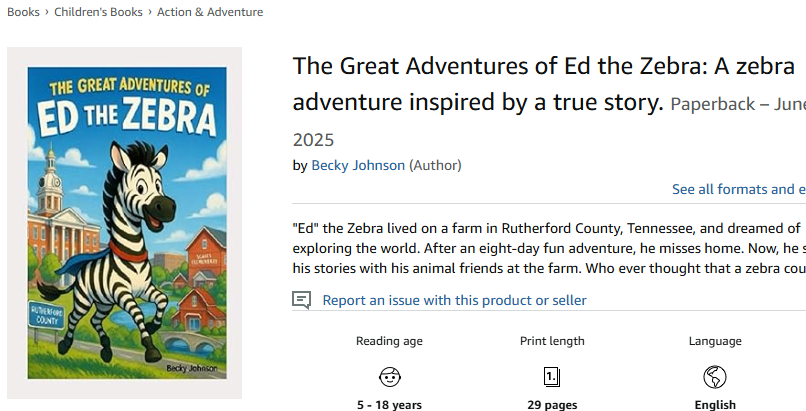Click the Print length label
The width and height of the screenshot is (806, 411).
click(552, 341)
